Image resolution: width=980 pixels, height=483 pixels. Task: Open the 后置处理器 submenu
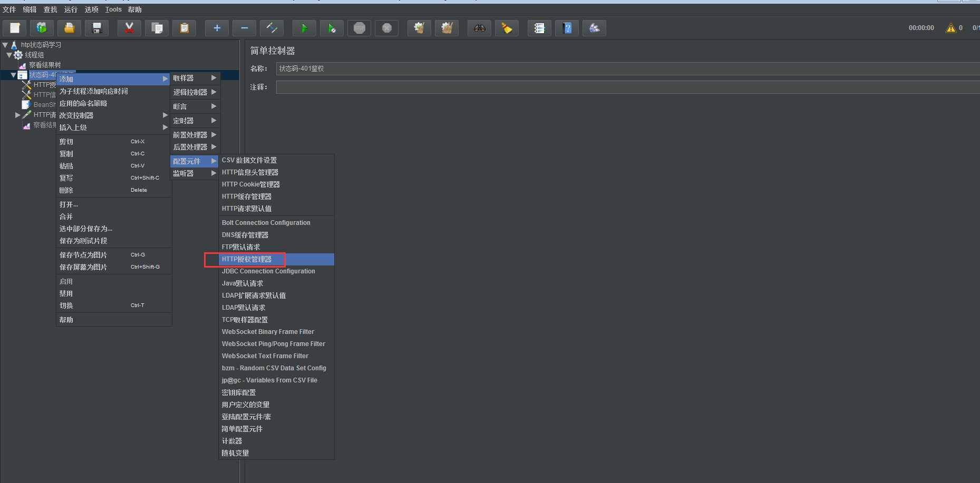[x=195, y=147]
